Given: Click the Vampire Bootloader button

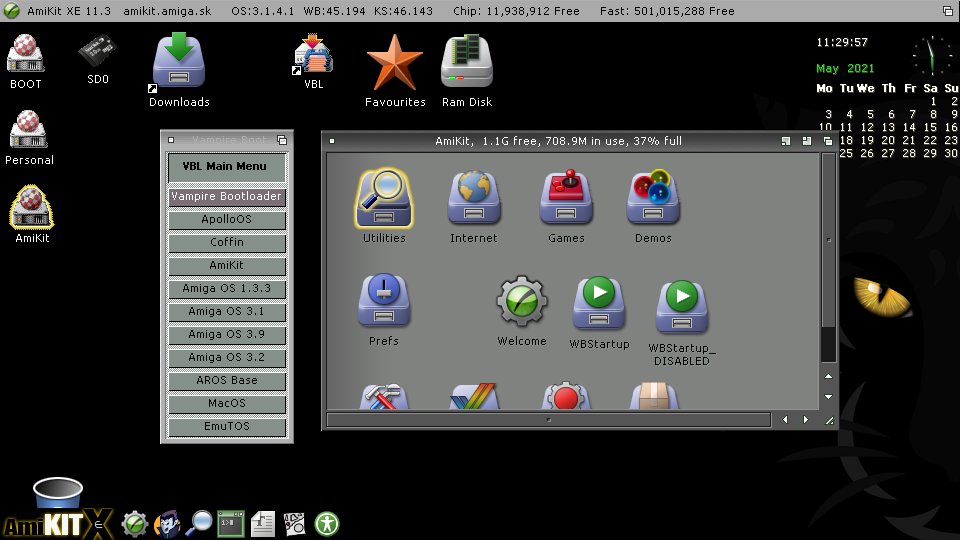Looking at the screenshot, I should [x=227, y=197].
